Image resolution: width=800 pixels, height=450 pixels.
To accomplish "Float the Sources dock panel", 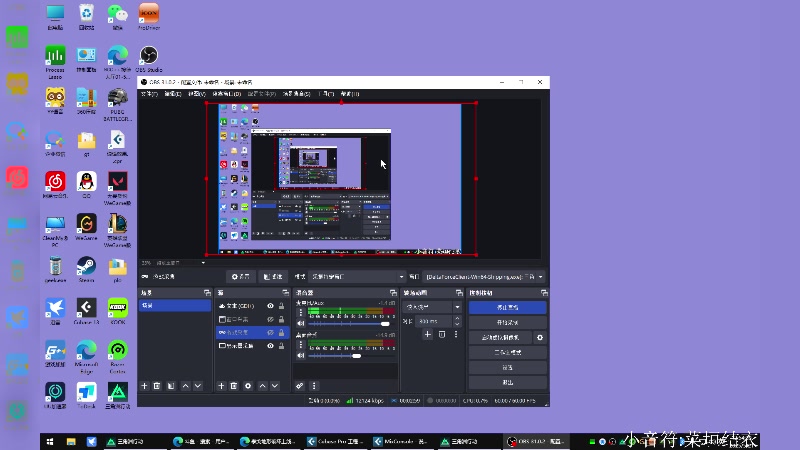I will coord(286,293).
